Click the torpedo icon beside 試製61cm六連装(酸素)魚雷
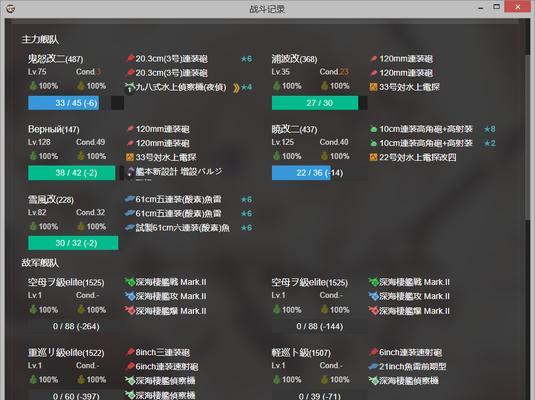 click(x=130, y=227)
